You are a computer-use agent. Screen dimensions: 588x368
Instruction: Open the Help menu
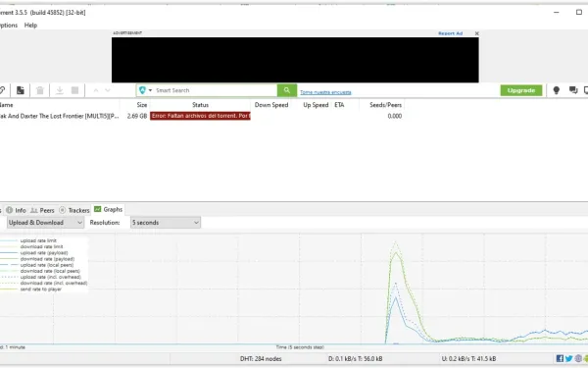[x=30, y=26]
